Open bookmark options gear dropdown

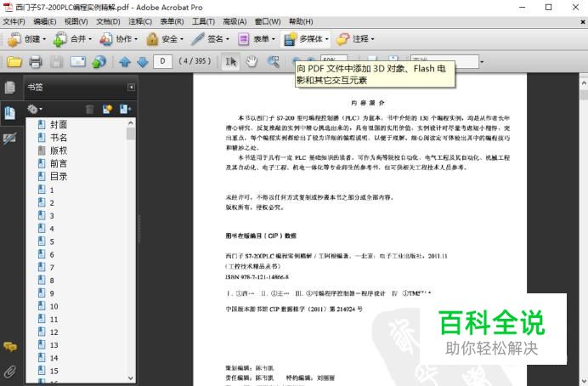click(35, 109)
